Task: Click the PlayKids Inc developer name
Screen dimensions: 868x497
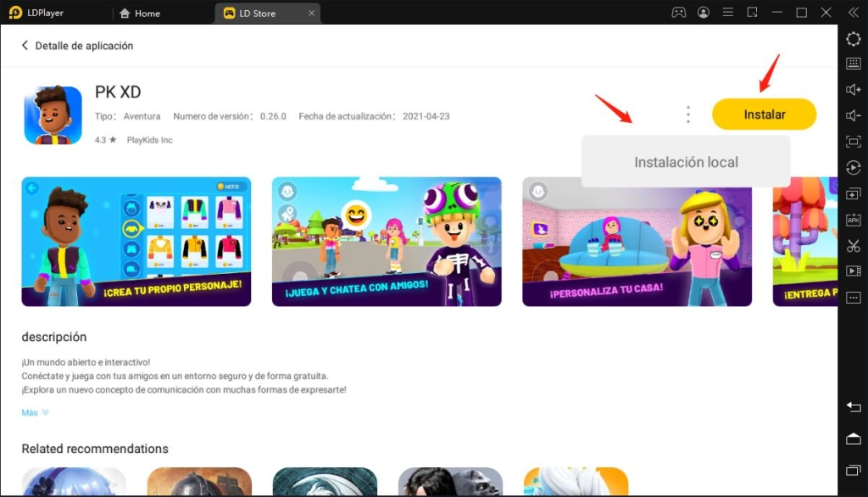Action: (149, 140)
